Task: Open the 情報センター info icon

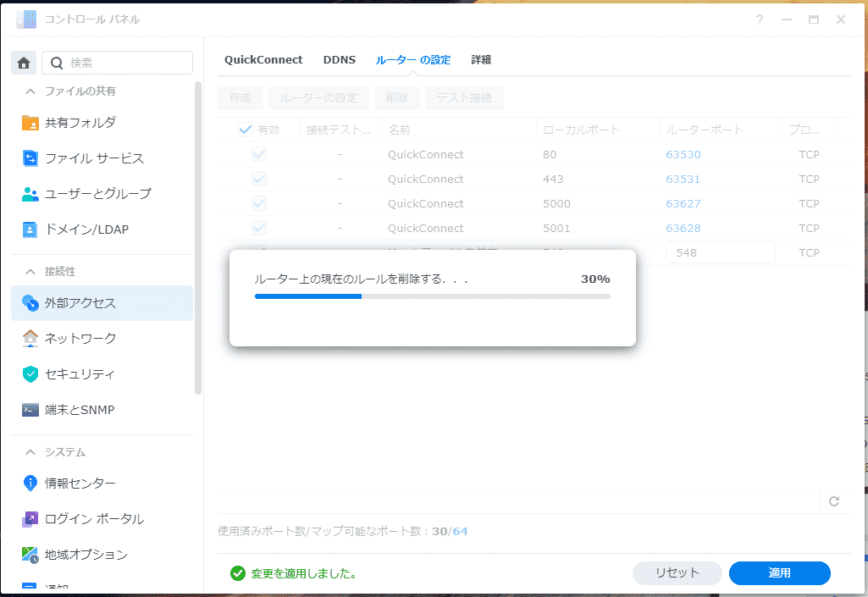Action: pos(30,483)
